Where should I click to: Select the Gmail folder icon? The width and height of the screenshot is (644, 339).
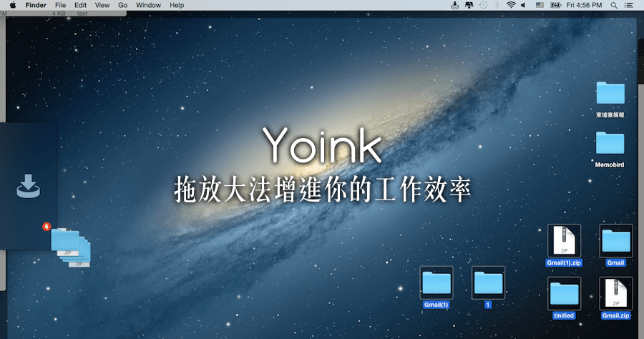point(615,240)
